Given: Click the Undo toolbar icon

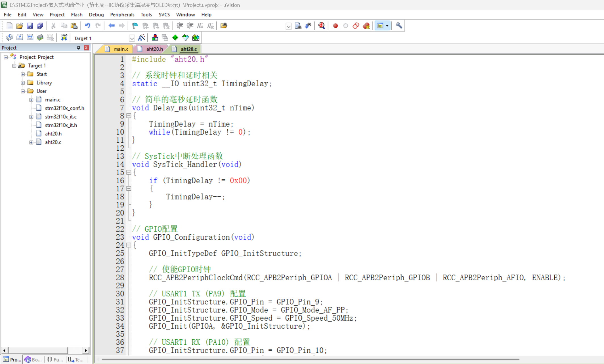Looking at the screenshot, I should click(x=87, y=26).
